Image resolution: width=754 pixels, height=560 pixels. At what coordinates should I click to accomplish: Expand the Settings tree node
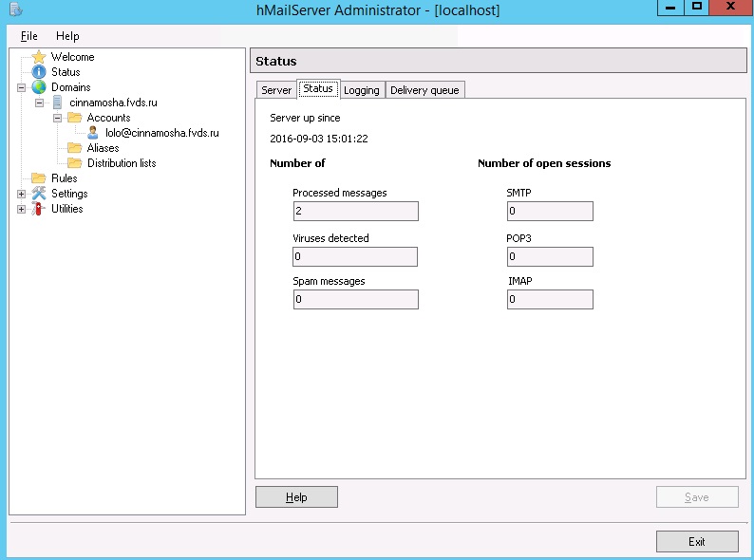pyautogui.click(x=21, y=194)
